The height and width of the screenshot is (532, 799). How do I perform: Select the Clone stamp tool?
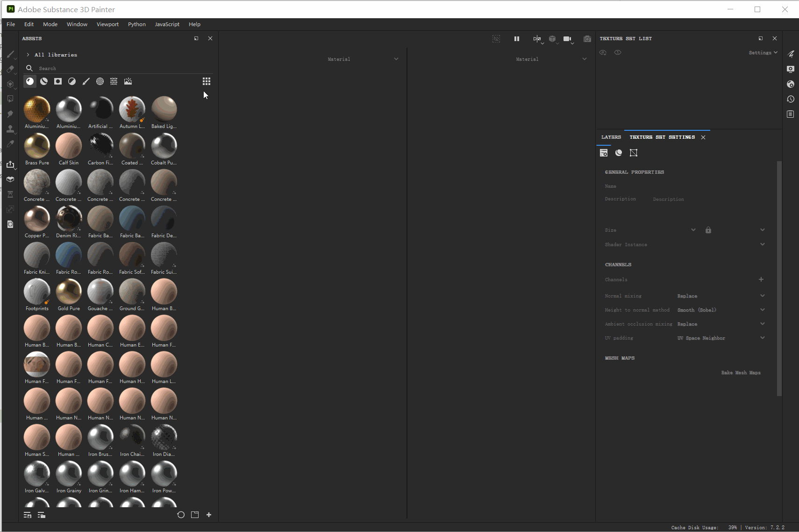(10, 129)
